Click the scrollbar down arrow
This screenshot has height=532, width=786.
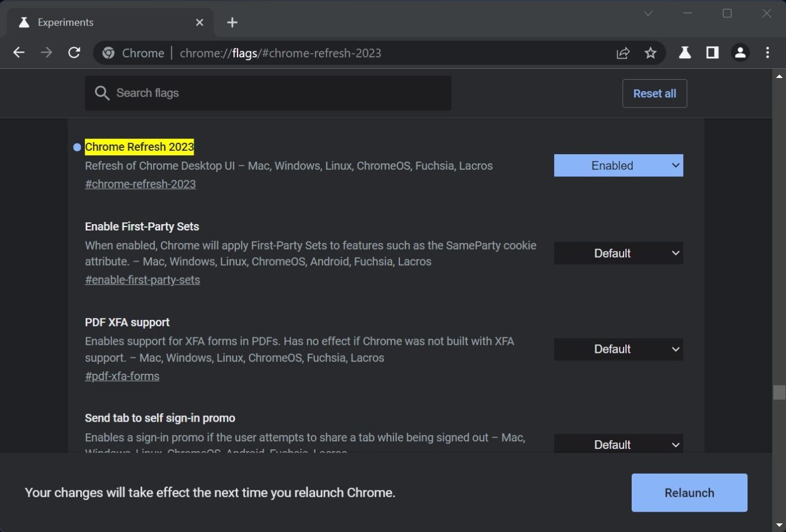coord(779,525)
